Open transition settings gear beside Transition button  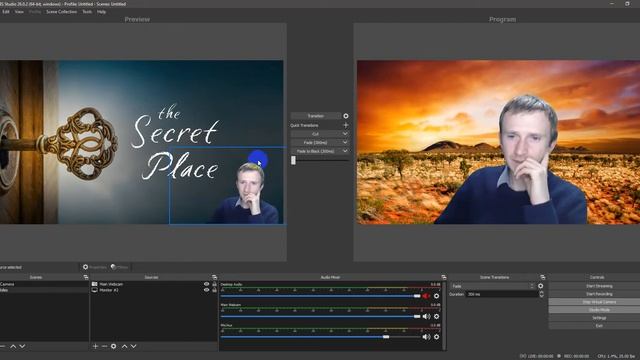tap(346, 116)
